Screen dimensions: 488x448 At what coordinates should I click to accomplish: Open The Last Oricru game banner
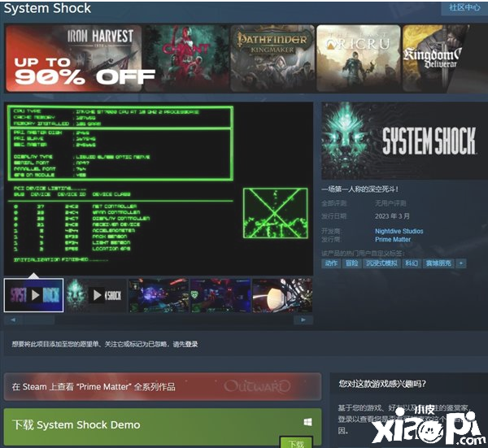359,59
